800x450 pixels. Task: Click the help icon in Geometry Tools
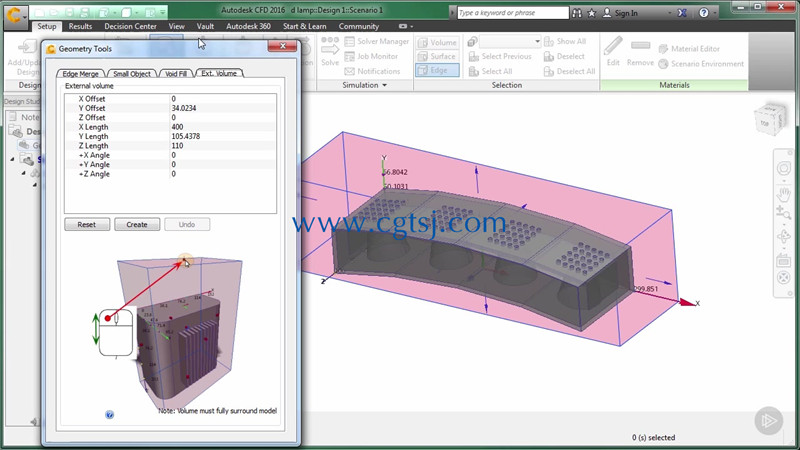click(x=109, y=414)
